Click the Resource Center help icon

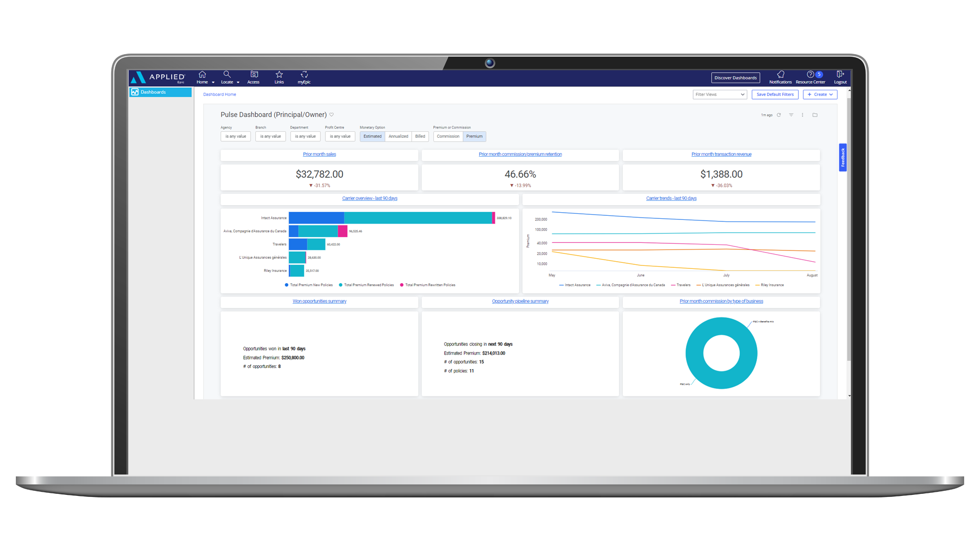point(810,75)
